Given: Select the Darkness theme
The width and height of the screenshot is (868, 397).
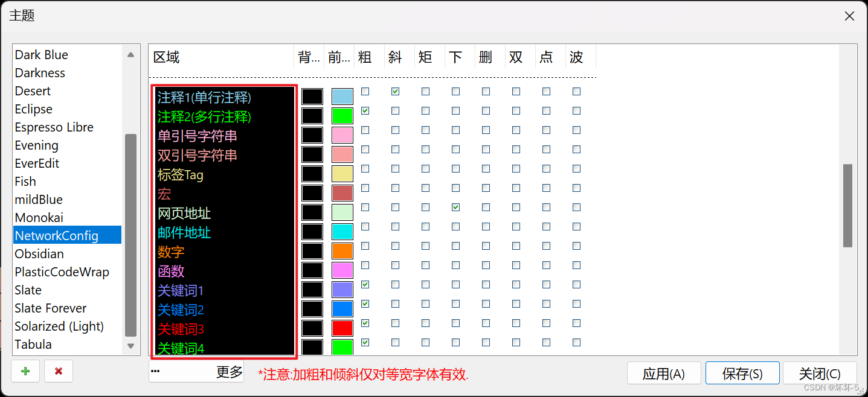Looking at the screenshot, I should (x=68, y=73).
